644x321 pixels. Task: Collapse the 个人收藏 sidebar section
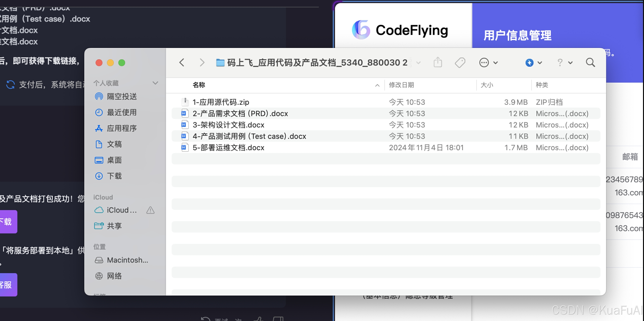(155, 83)
